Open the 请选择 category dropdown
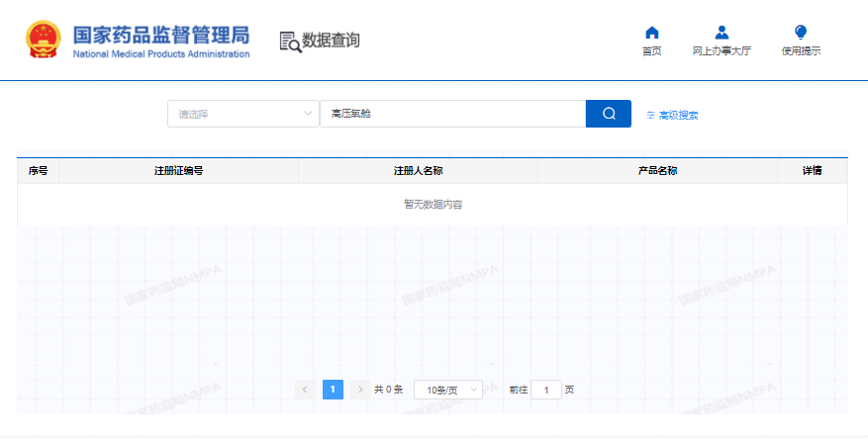Image resolution: width=868 pixels, height=440 pixels. tap(243, 114)
